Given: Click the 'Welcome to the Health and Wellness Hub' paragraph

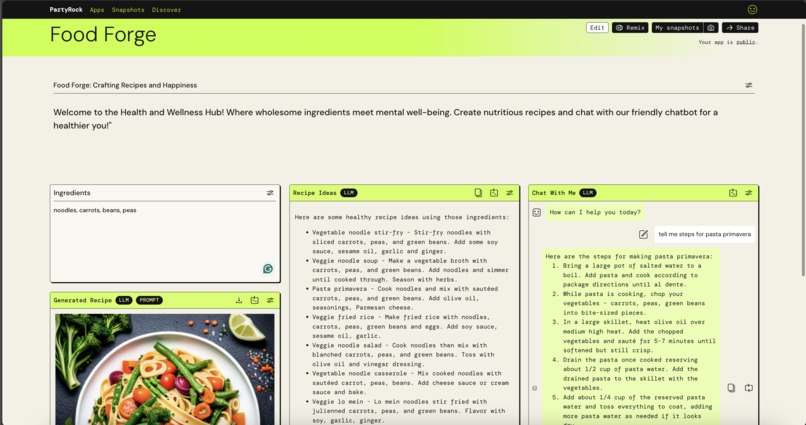Looking at the screenshot, I should 386,119.
